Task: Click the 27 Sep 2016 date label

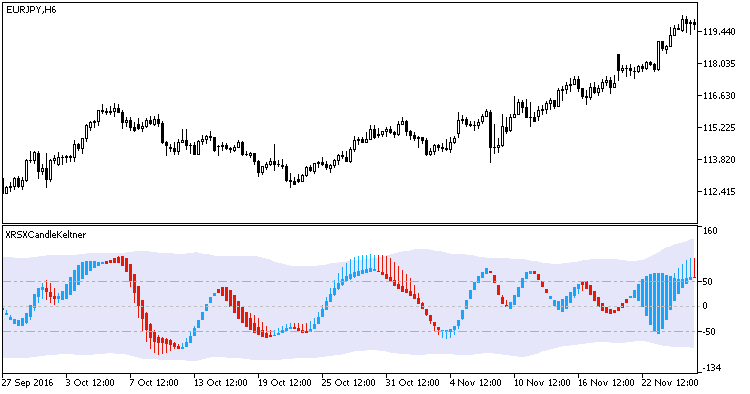Action: pyautogui.click(x=27, y=383)
